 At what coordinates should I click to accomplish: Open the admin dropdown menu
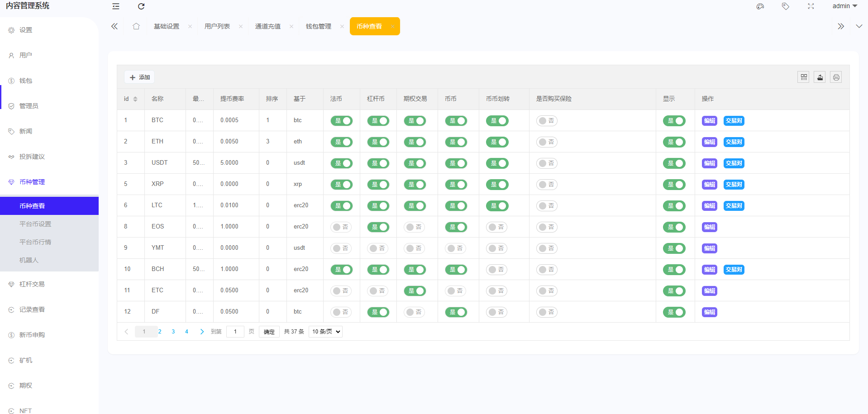(844, 6)
